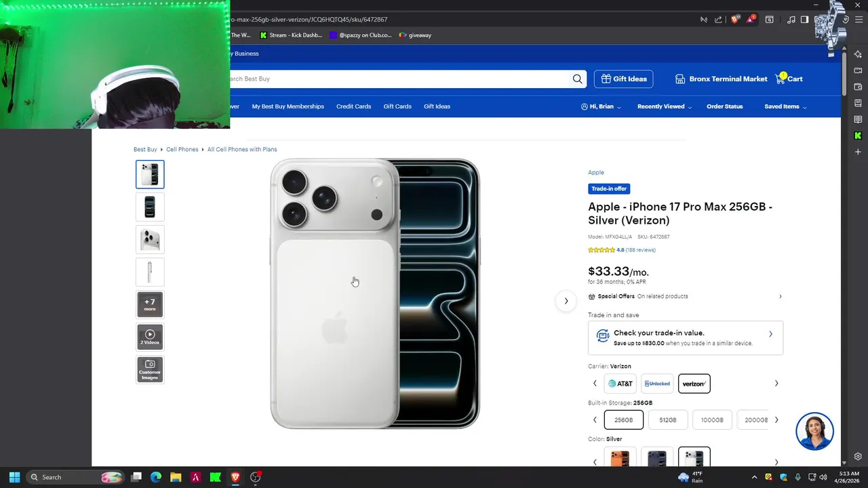
Task: Open the Brave hamburger menu
Action: [x=858, y=20]
